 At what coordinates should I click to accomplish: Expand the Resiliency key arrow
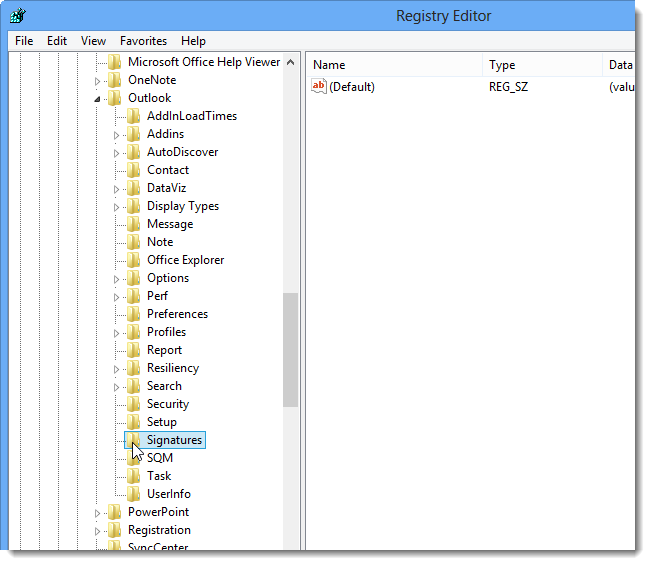tap(116, 369)
